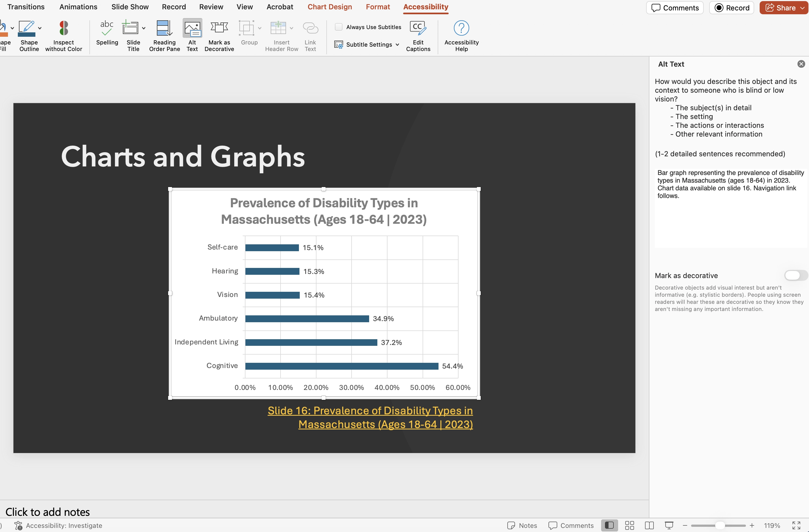Expand Shape Fill dropdown arrow

coord(12,28)
